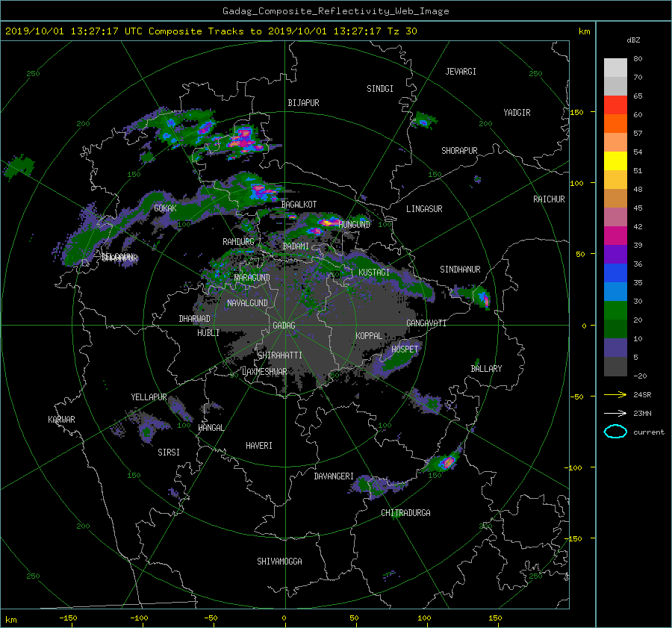The image size is (672, 628).
Task: Click the GOKAK city label
Action: [x=166, y=208]
